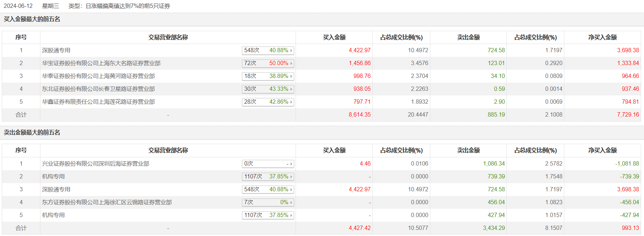The height and width of the screenshot is (236, 644).
Task: Click the arrow icon beside 28次 42.86%
Action: [291, 102]
